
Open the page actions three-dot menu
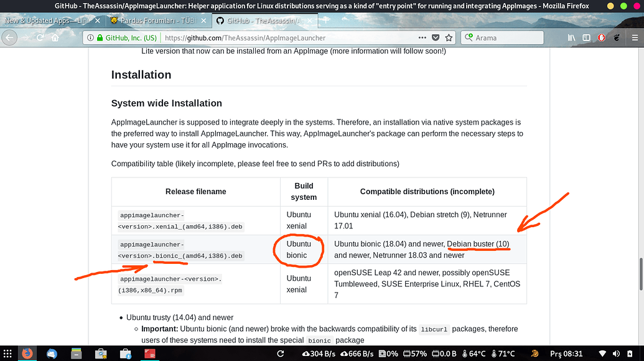421,37
